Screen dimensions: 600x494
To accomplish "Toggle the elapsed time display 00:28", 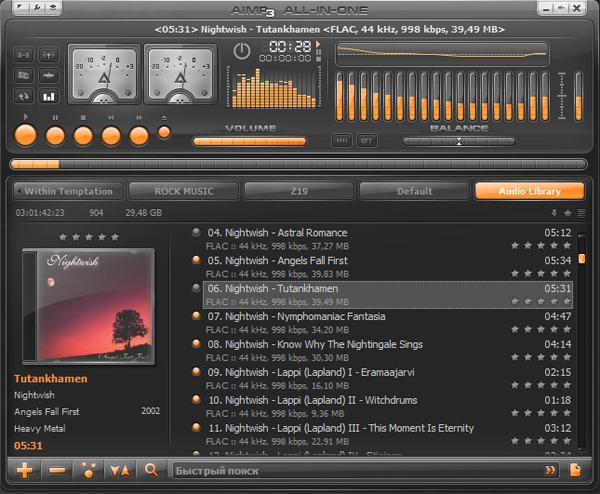I will [290, 47].
